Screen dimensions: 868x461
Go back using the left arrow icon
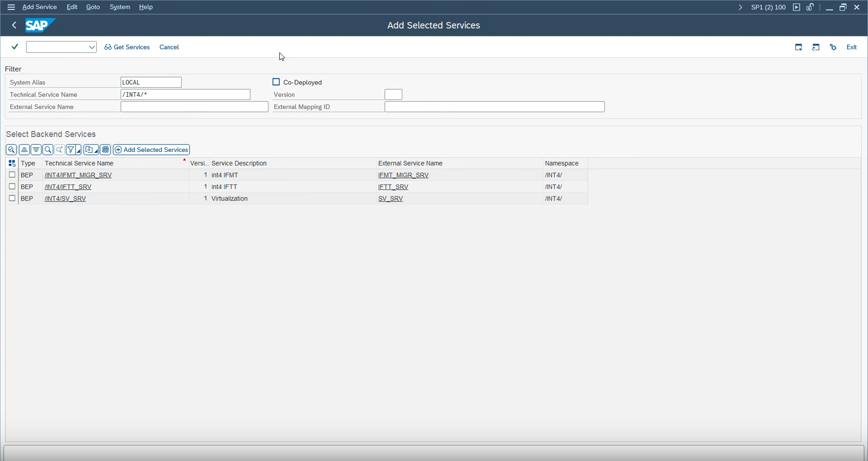(14, 25)
